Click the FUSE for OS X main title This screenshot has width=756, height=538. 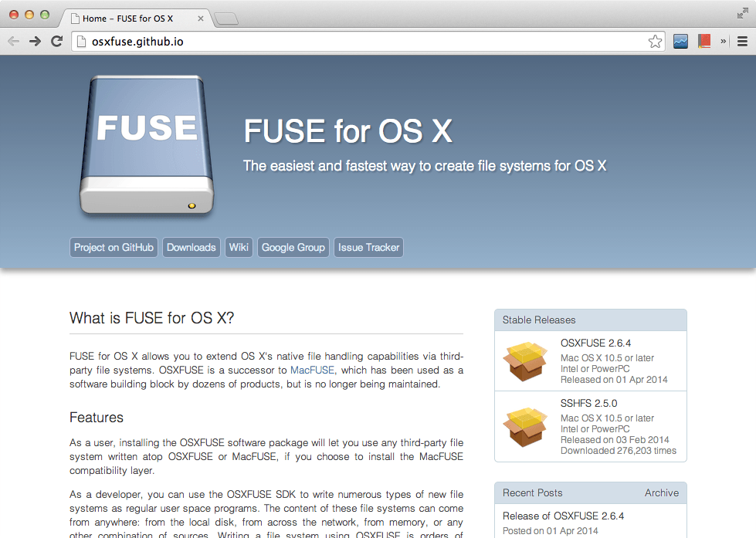pyautogui.click(x=347, y=131)
